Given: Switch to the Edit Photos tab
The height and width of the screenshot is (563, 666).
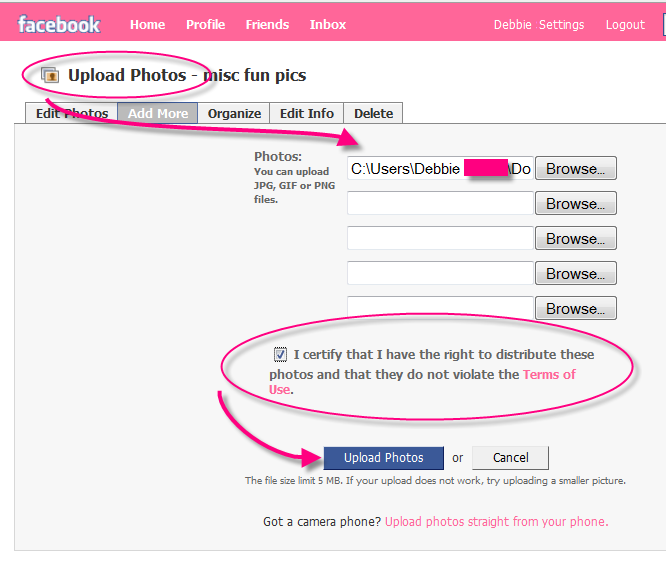Looking at the screenshot, I should click(72, 113).
